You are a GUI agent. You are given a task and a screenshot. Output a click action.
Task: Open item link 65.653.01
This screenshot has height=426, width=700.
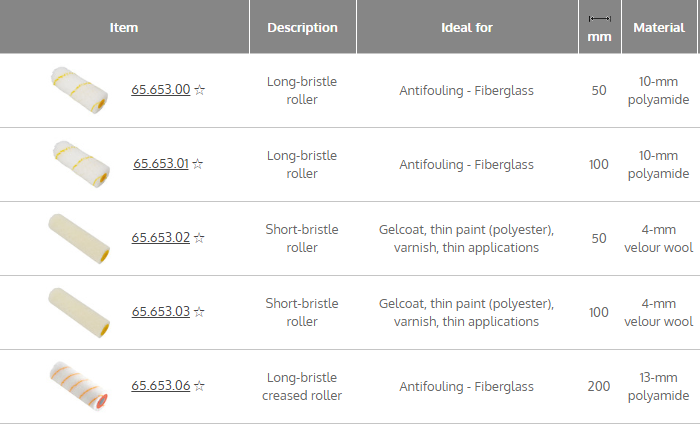[160, 164]
